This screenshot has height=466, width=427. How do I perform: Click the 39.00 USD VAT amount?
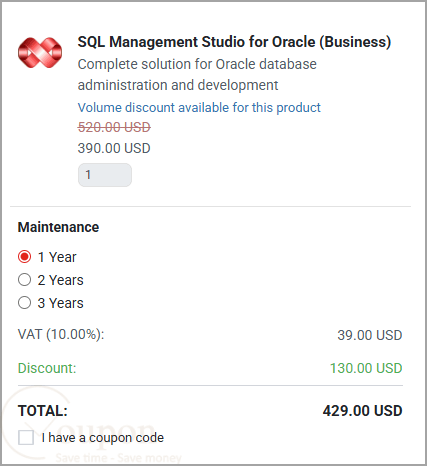click(370, 335)
